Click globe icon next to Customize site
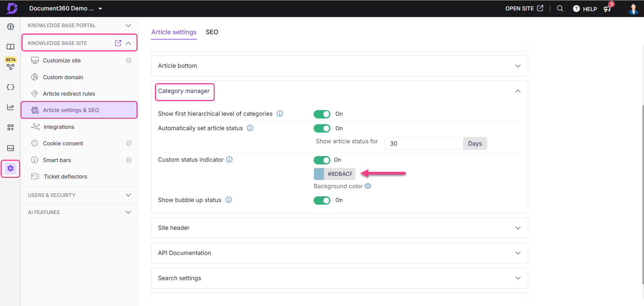The image size is (644, 306). tap(129, 60)
